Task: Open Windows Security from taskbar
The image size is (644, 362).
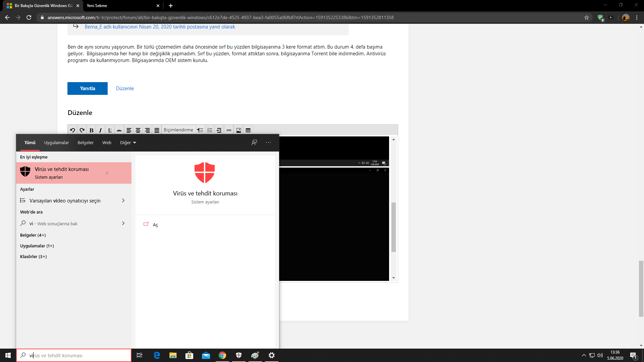Action: click(x=239, y=355)
